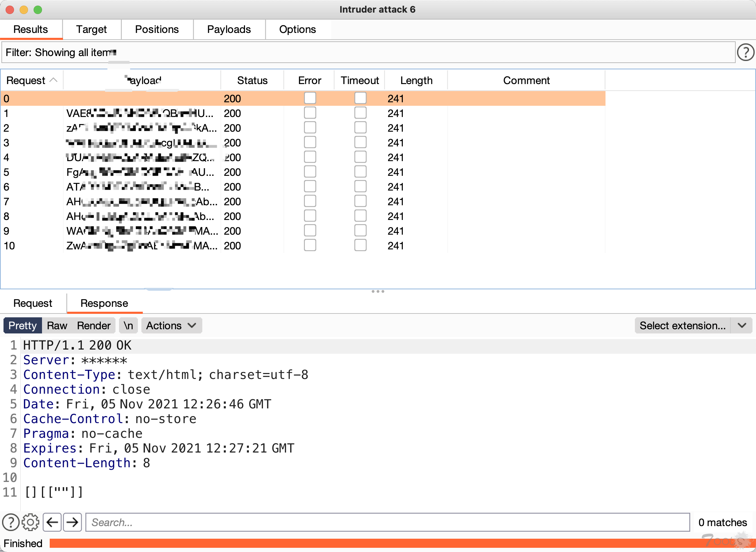Image resolution: width=756 pixels, height=552 pixels.
Task: Check the Error box for request 10
Action: tap(310, 246)
